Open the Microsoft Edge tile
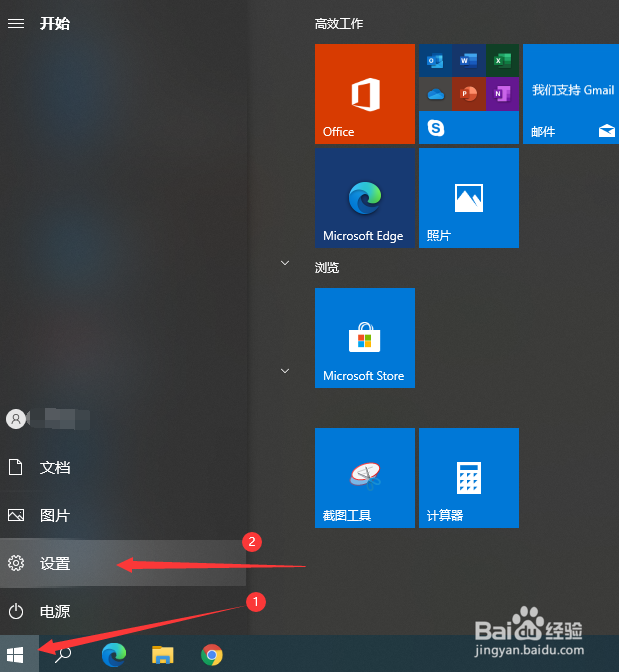619x672 pixels. click(x=365, y=198)
